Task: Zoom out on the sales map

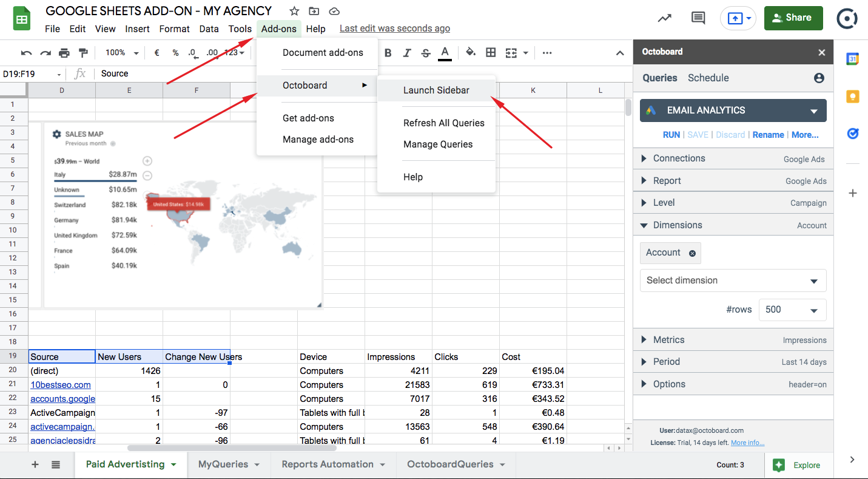Action: (x=147, y=176)
